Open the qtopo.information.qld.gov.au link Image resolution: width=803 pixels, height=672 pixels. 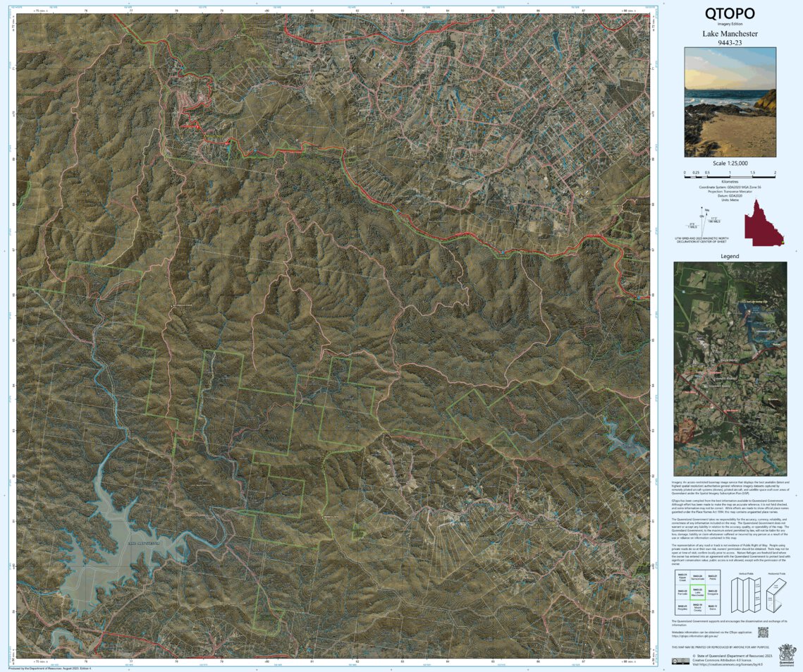[x=694, y=635]
